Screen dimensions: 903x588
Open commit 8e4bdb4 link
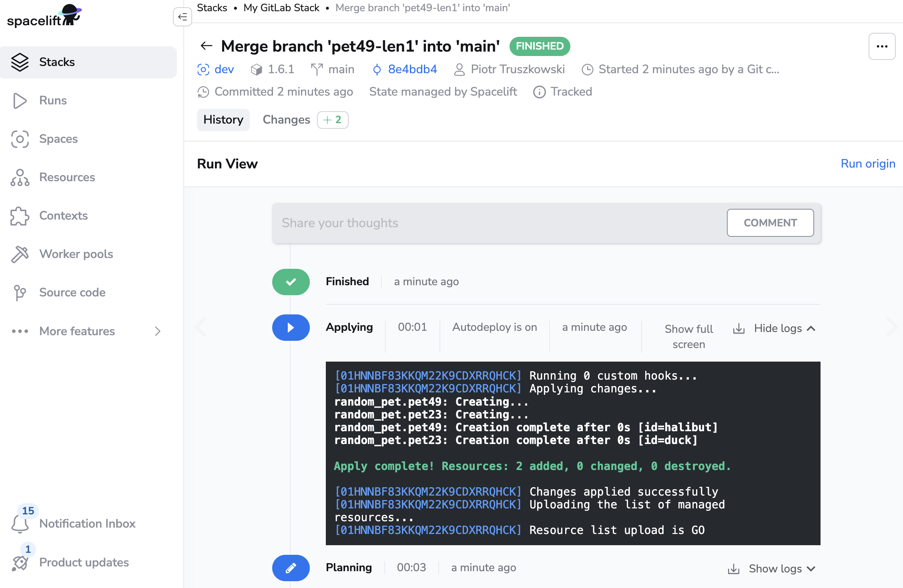pyautogui.click(x=412, y=69)
